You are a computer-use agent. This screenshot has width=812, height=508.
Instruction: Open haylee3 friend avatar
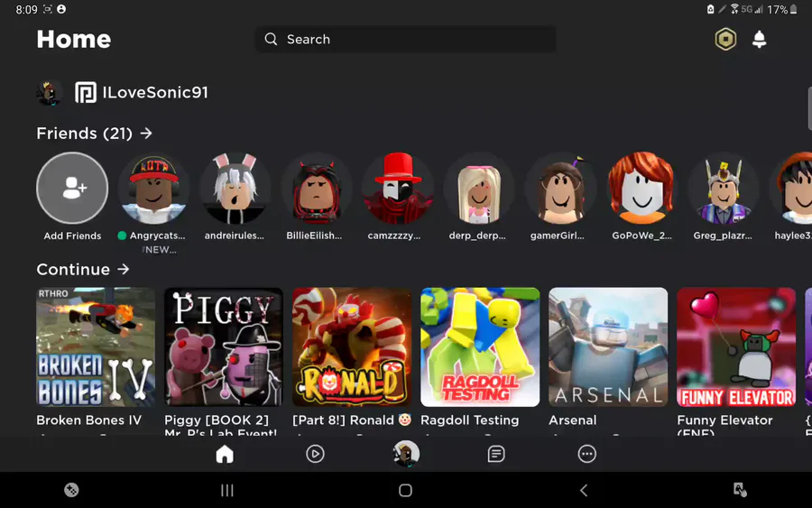[x=790, y=188]
